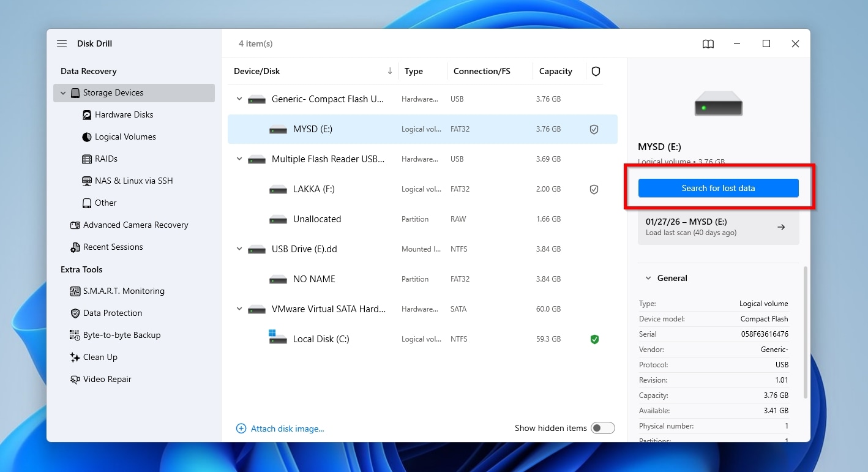Sort by Capacity column header

pos(555,72)
